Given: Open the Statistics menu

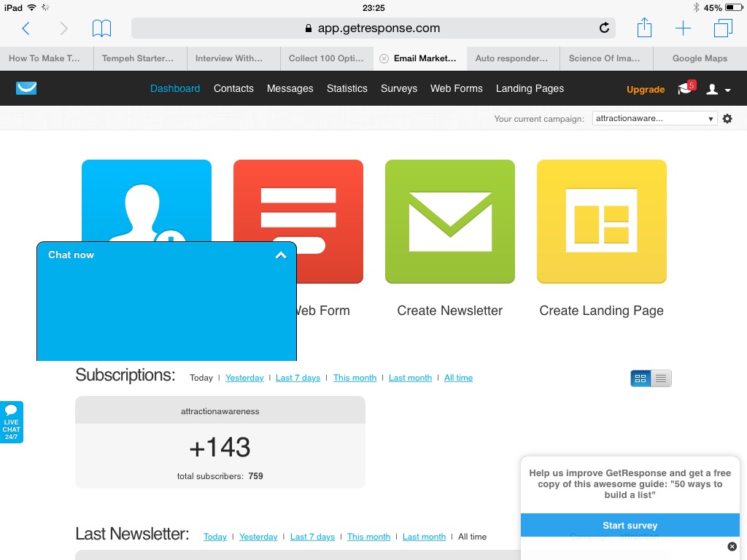Looking at the screenshot, I should click(x=347, y=88).
